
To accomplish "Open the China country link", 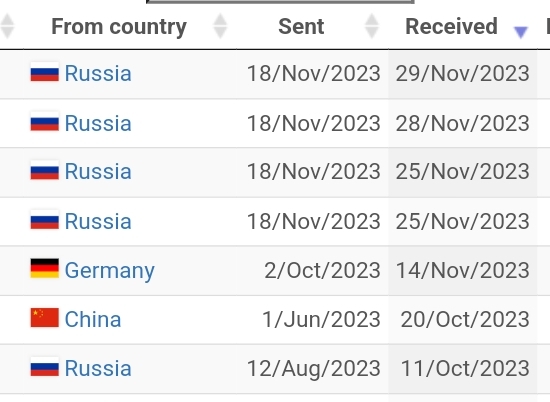I will pos(93,319).
